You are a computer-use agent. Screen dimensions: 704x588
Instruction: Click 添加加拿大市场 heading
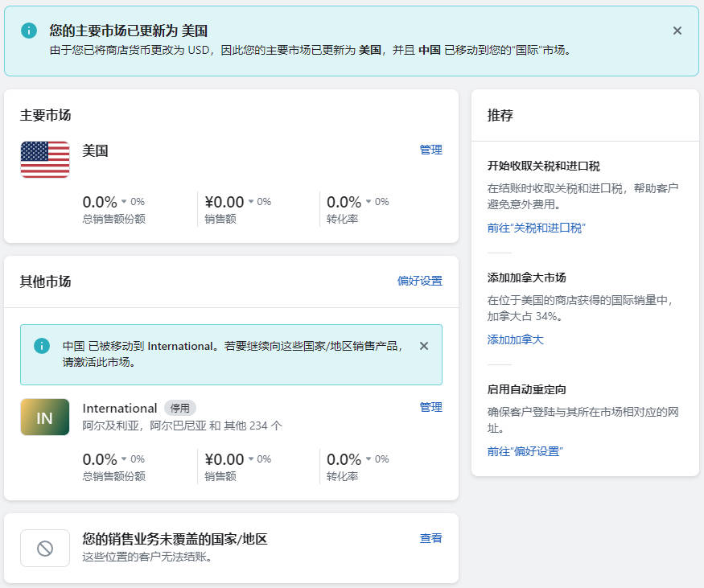click(x=526, y=278)
